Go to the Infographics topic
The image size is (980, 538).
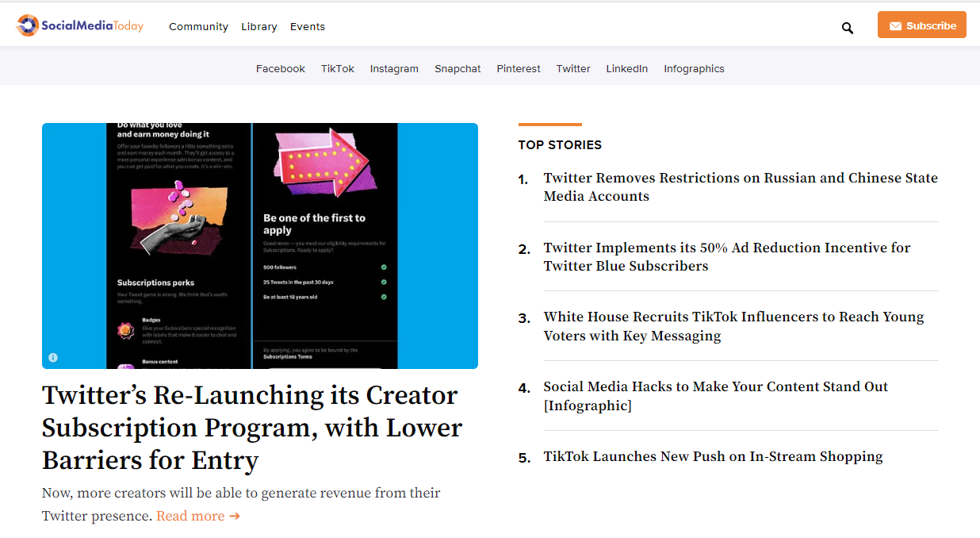point(695,68)
